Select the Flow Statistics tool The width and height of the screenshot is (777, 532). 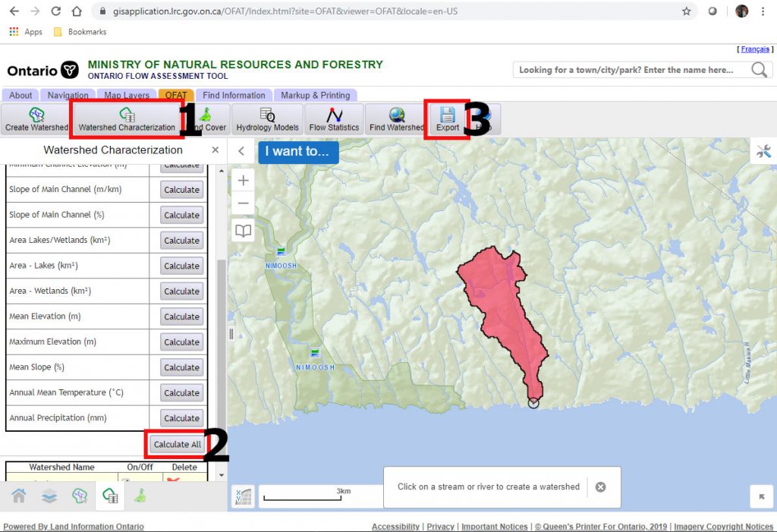[334, 118]
